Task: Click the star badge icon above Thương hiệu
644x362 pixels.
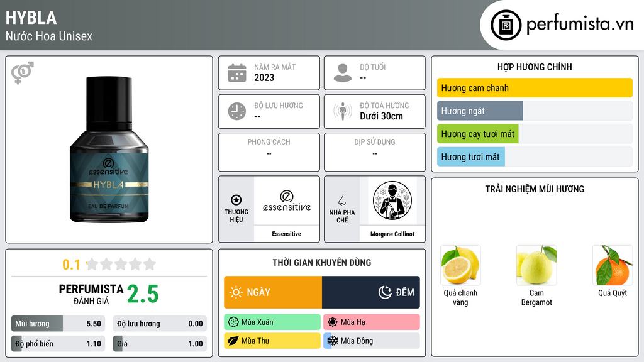Action: tap(236, 200)
